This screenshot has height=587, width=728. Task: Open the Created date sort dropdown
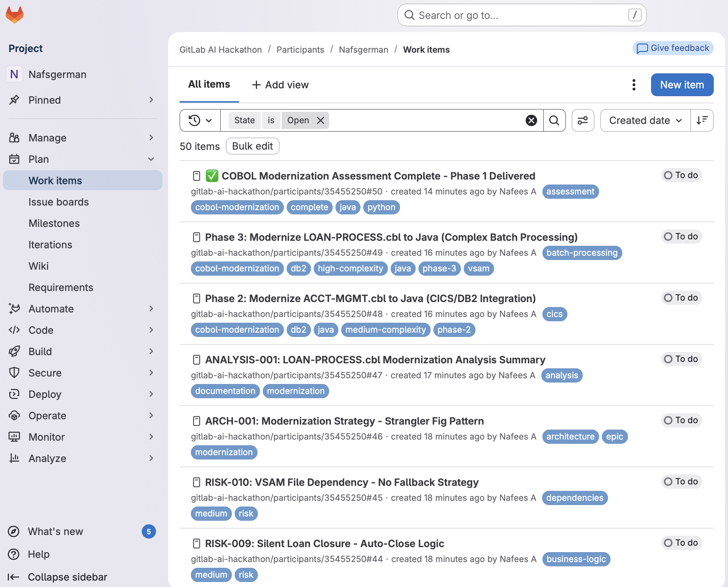pyautogui.click(x=645, y=120)
